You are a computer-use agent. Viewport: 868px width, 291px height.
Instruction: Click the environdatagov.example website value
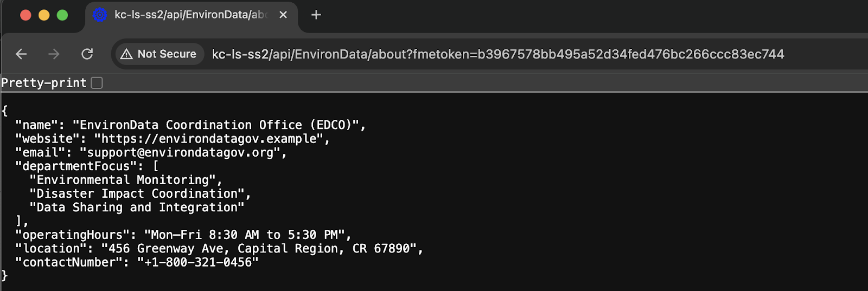[x=209, y=139]
